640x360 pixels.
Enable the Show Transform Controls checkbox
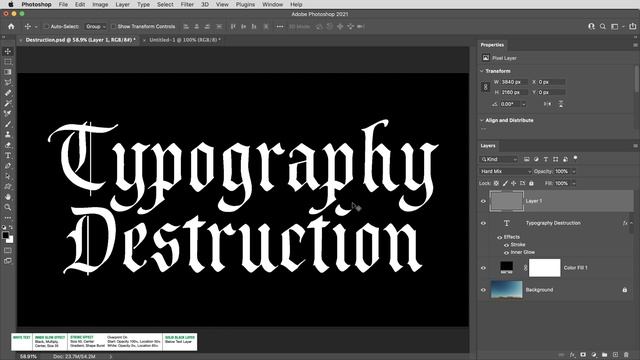click(113, 27)
